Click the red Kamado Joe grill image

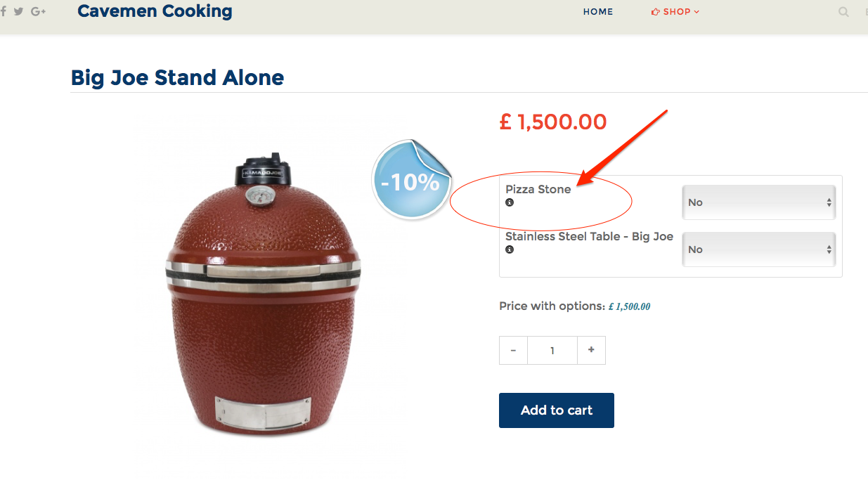pos(264,295)
